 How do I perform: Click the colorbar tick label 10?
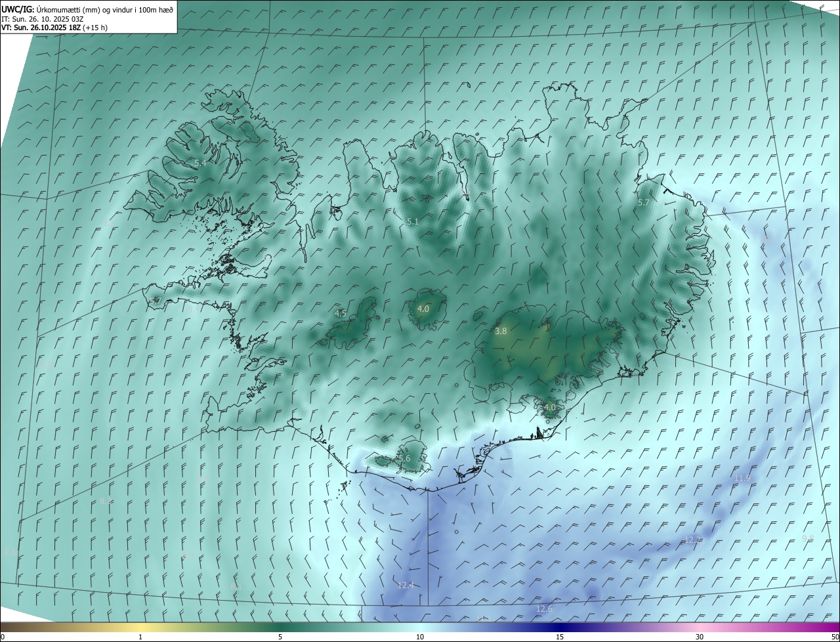click(420, 637)
